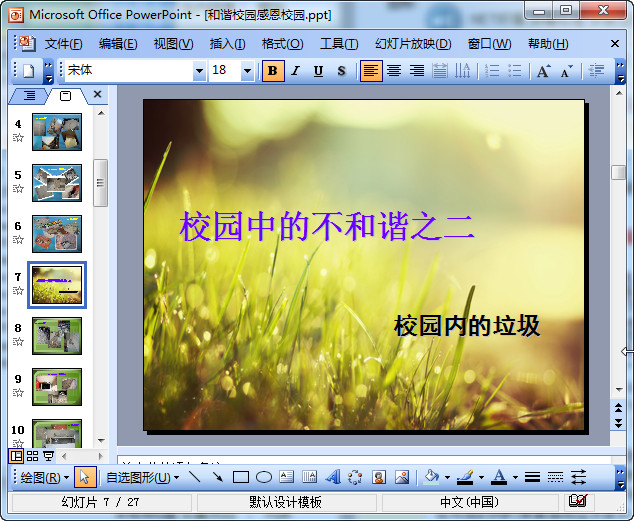Apply Fill Color bucket
Screen dimensions: 634x521
click(x=431, y=477)
